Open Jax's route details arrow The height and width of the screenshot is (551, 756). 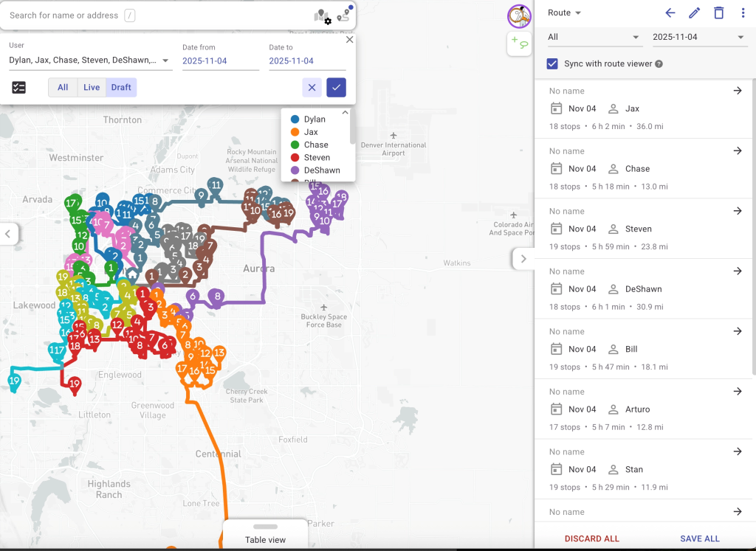[737, 91]
